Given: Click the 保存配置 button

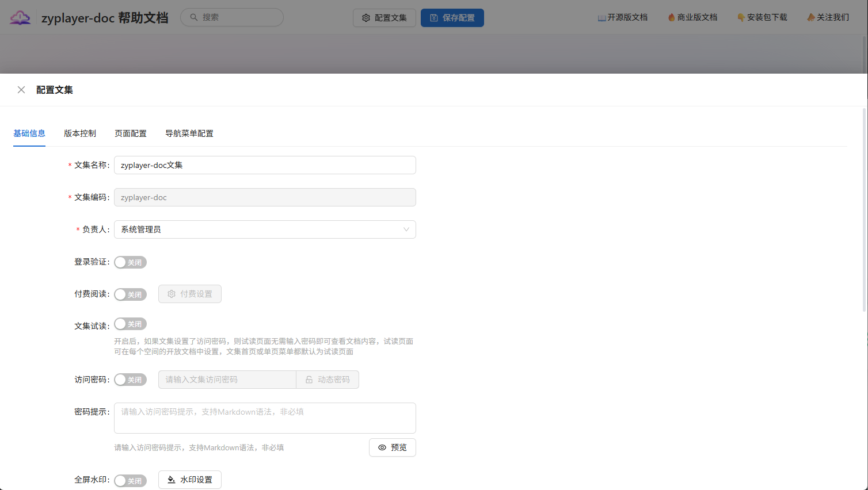Looking at the screenshot, I should tap(452, 18).
